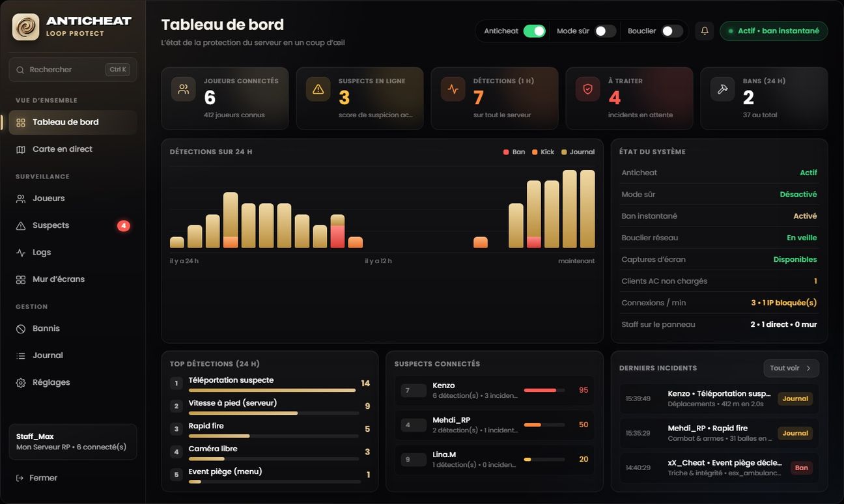Open the Kenzo Téléportation incident at 15:39:49
This screenshot has width=844, height=504.
coord(719,399)
